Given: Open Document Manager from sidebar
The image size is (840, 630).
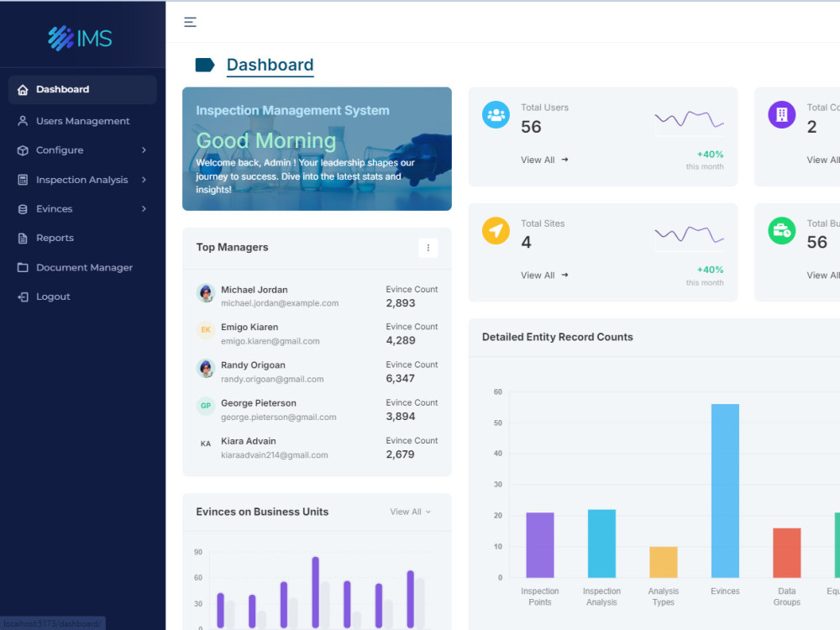Looking at the screenshot, I should pyautogui.click(x=82, y=267).
